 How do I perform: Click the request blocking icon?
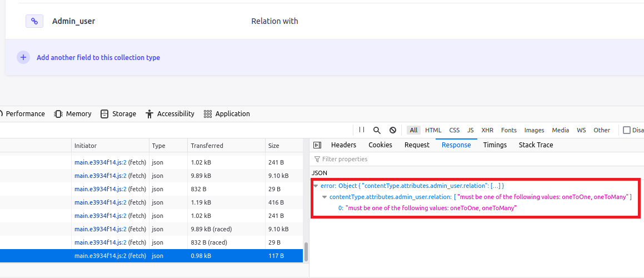coord(393,130)
